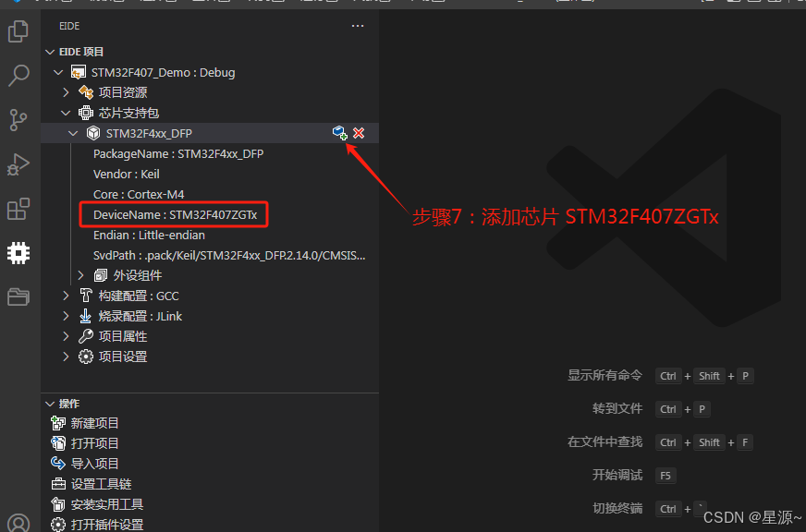
Task: Select the PackageName : STM32F4xx_DFP row
Action: coord(210,153)
